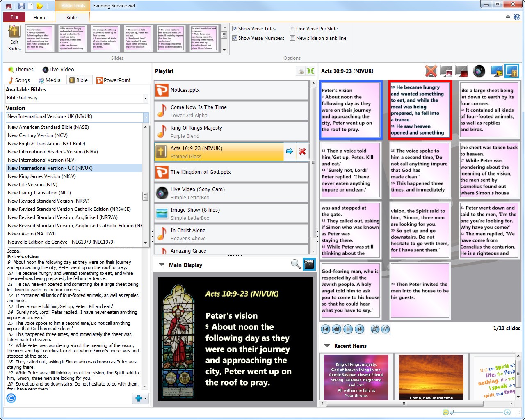Click the magnifier icon beside Main Display
Image resolution: width=525 pixels, height=420 pixels.
coord(295,264)
